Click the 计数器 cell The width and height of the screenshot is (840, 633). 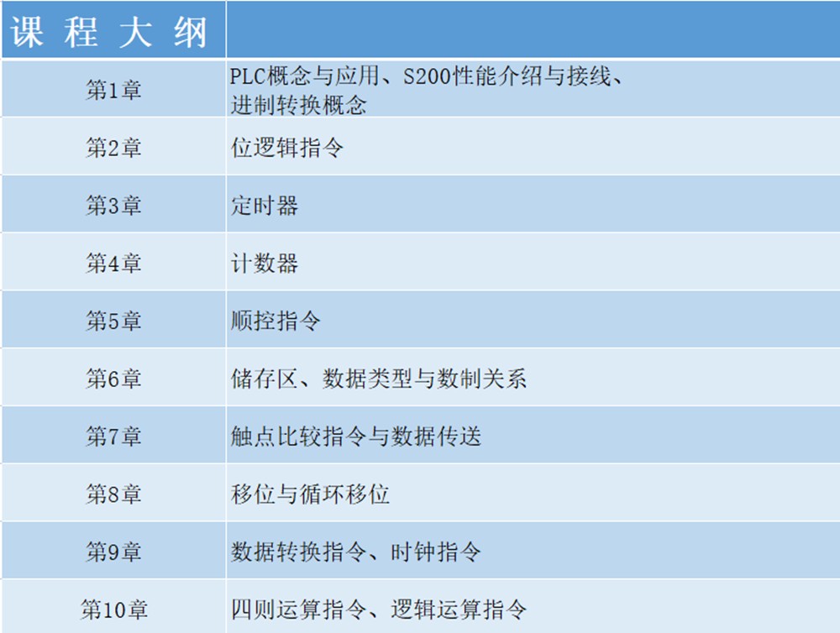coord(533,263)
